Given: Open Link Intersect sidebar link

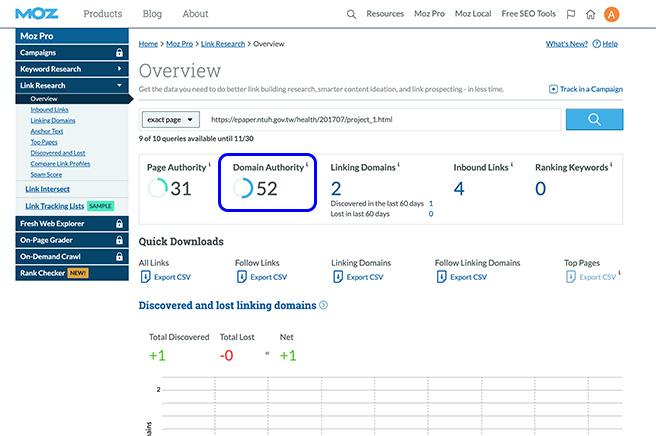Looking at the screenshot, I should (x=47, y=189).
